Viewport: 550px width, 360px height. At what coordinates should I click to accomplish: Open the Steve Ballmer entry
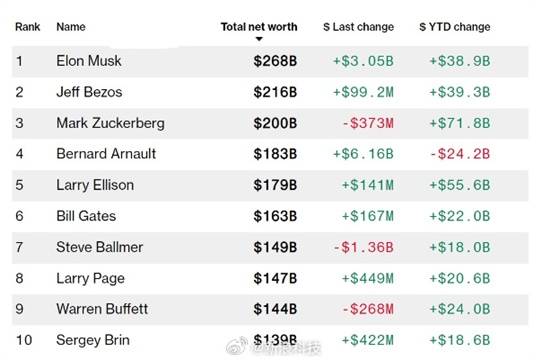(x=100, y=247)
